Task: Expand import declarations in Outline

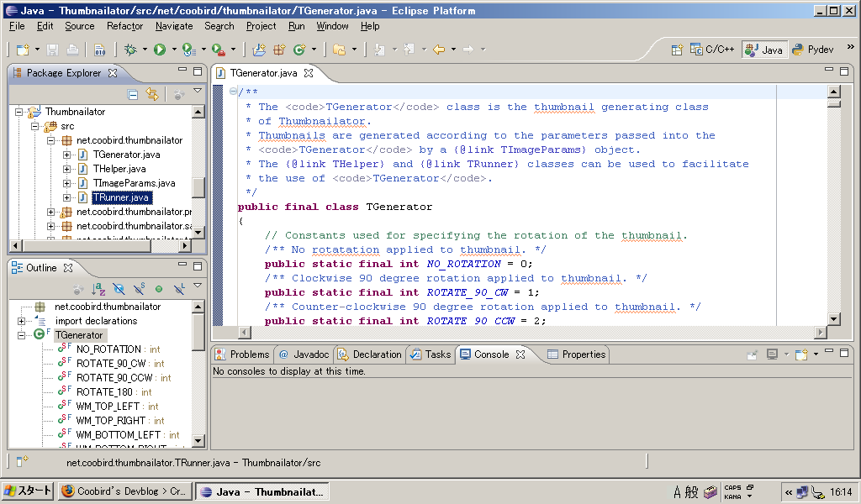Action: coord(21,321)
